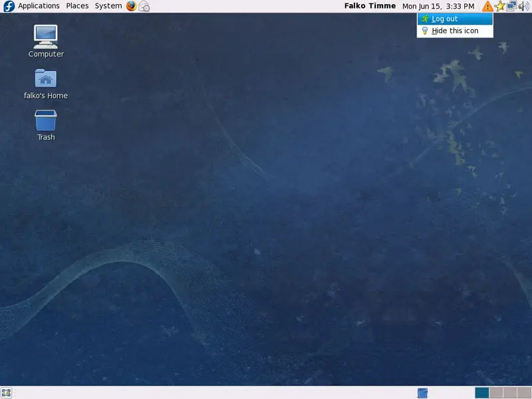Click the yellow star update notification icon
532x399 pixels.
tap(499, 6)
